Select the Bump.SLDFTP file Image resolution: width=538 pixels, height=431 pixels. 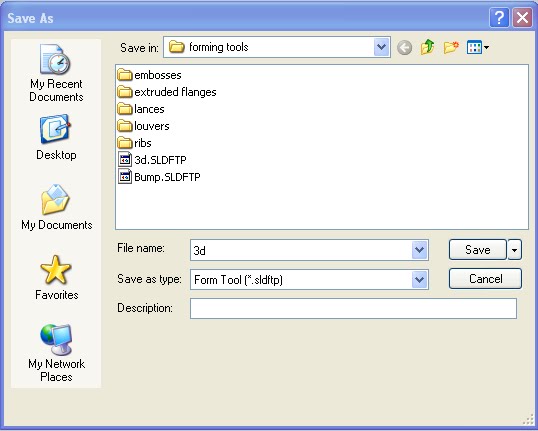pos(159,177)
